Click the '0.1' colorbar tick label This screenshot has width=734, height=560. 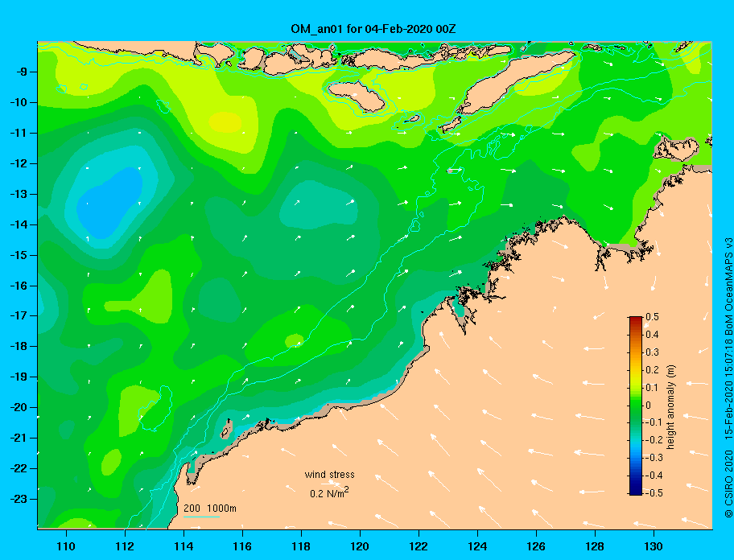[652, 387]
